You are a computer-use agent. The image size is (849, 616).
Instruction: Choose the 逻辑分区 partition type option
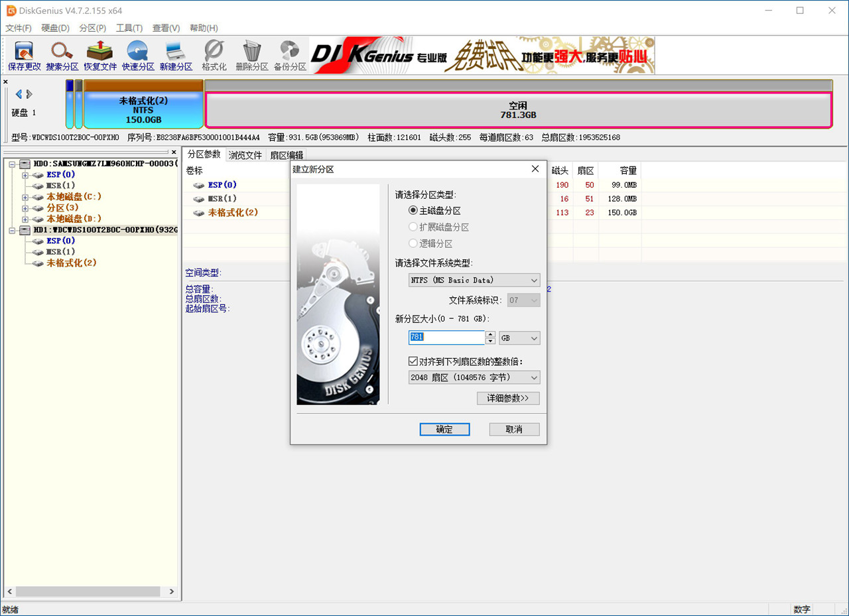point(413,243)
